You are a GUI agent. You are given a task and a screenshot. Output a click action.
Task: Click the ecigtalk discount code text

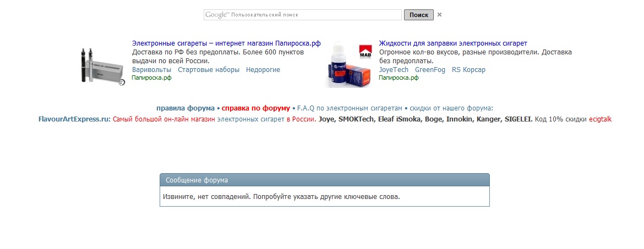click(x=600, y=119)
